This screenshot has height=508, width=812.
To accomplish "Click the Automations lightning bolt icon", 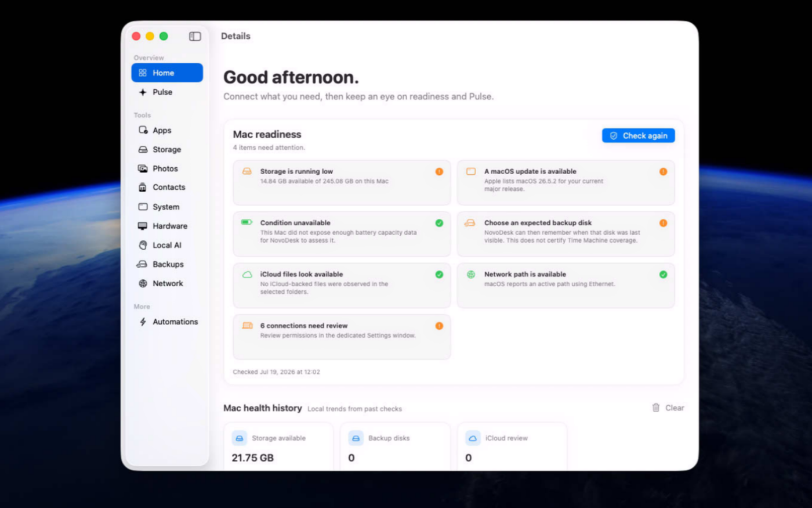I will (143, 322).
